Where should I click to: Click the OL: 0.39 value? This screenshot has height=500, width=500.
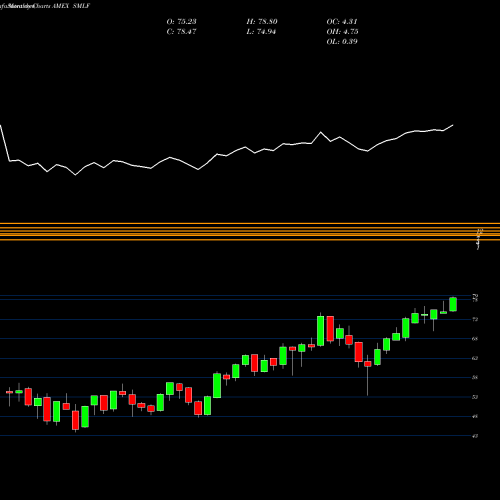point(342,42)
